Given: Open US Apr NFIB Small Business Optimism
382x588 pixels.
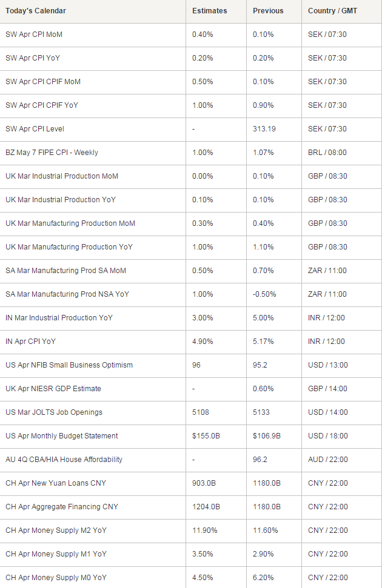Looking at the screenshot, I should coord(69,365).
